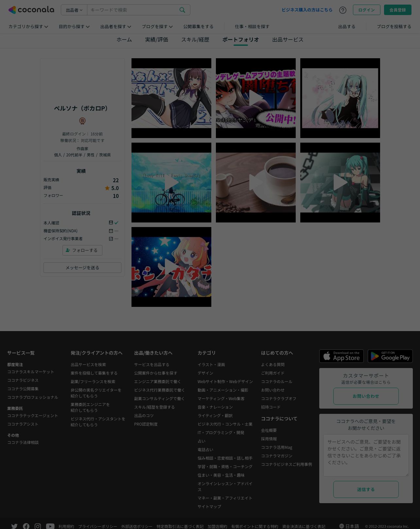Open the 出品者 search type dropdown
The height and width of the screenshot is (529, 420).
click(74, 10)
